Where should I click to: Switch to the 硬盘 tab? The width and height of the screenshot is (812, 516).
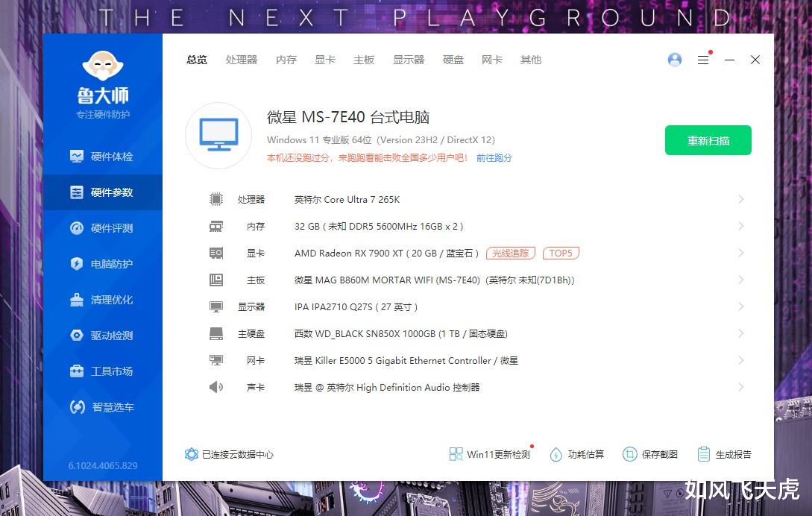coord(453,60)
